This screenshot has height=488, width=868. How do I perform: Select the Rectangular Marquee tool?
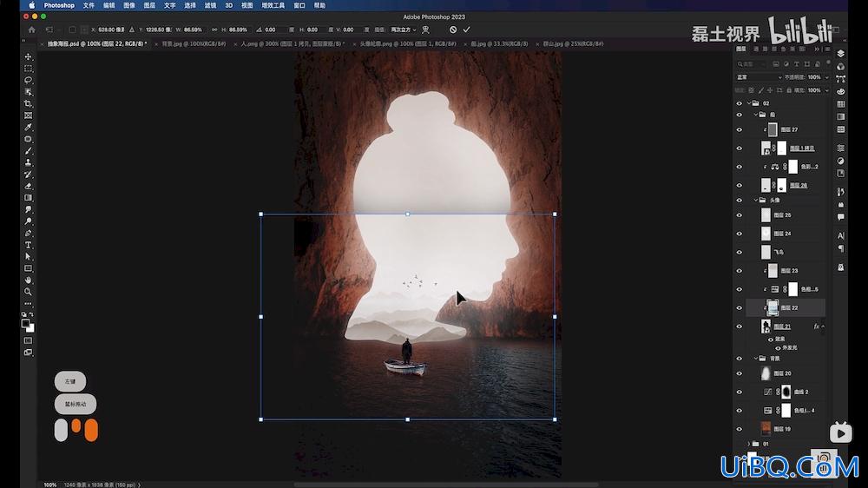pos(29,69)
